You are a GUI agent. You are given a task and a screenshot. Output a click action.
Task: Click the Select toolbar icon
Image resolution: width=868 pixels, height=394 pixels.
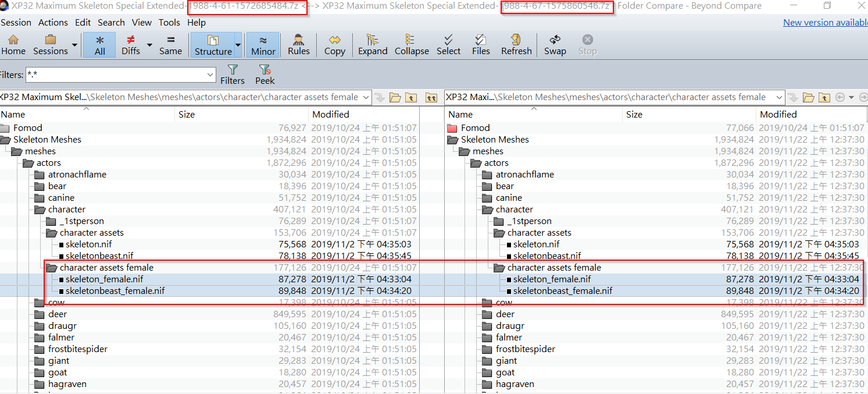pos(448,44)
